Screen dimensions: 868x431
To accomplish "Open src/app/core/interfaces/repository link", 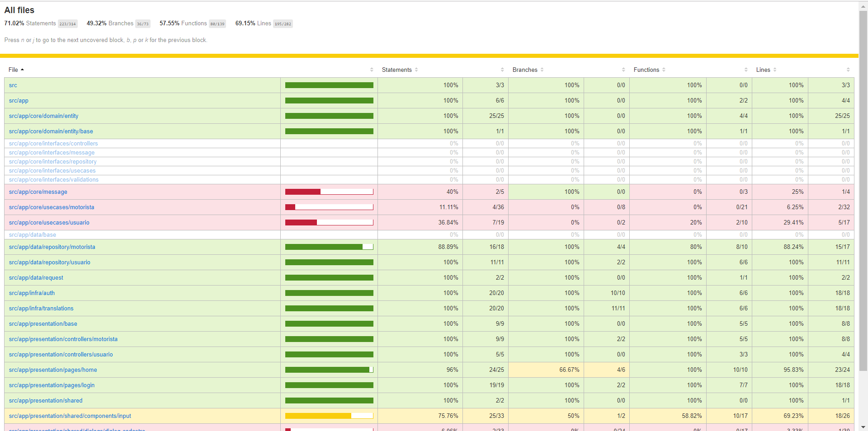I will tap(53, 161).
